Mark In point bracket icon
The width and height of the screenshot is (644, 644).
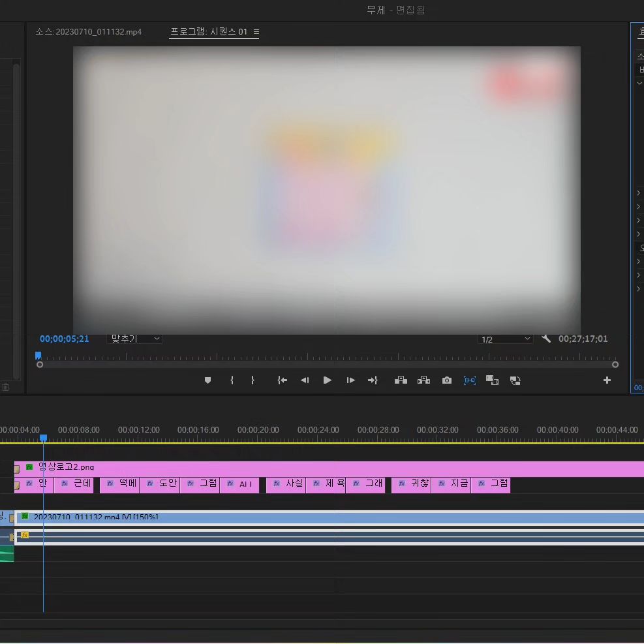[232, 380]
